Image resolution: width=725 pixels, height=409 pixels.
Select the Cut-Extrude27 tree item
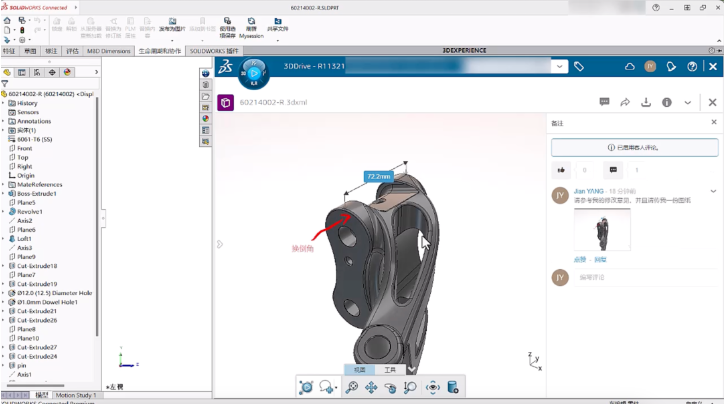pyautogui.click(x=37, y=347)
